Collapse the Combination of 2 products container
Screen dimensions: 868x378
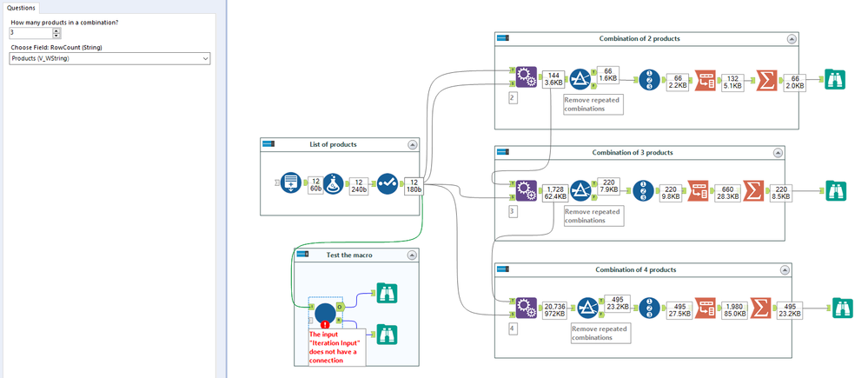pyautogui.click(x=792, y=39)
